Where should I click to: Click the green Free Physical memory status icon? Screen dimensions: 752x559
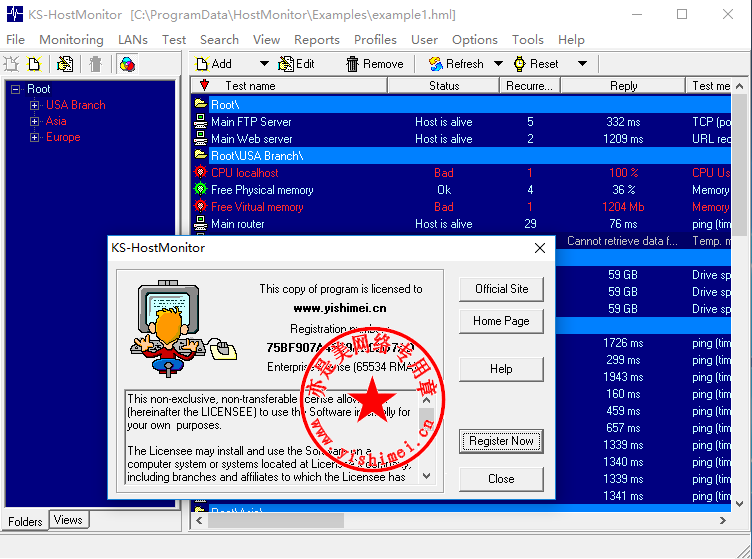point(200,189)
